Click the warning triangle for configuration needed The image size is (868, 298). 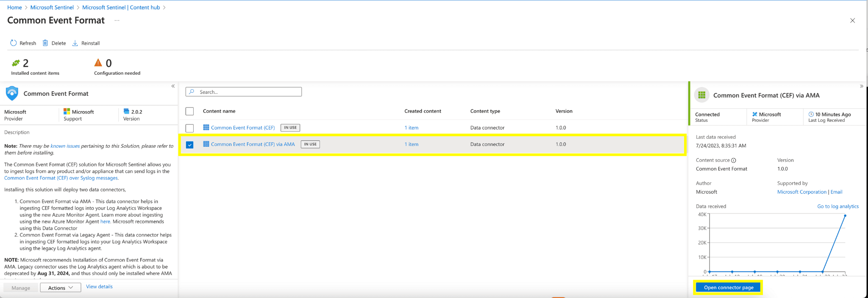point(98,63)
